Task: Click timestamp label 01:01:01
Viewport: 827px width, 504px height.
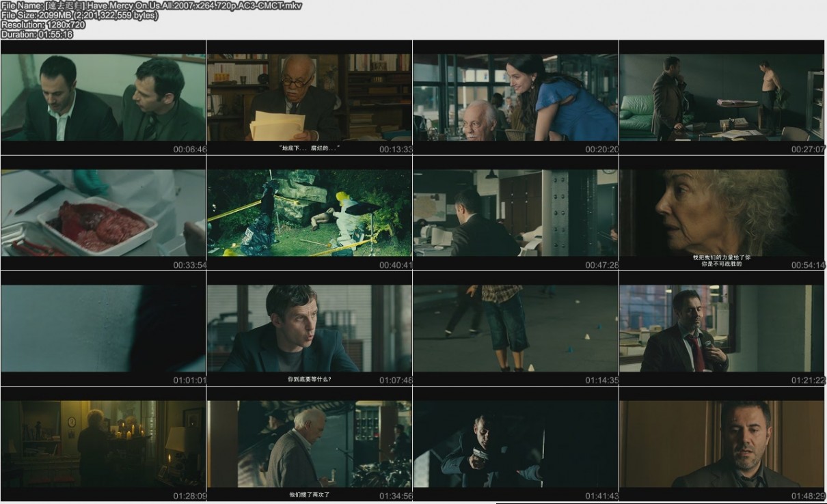Action: (x=189, y=380)
